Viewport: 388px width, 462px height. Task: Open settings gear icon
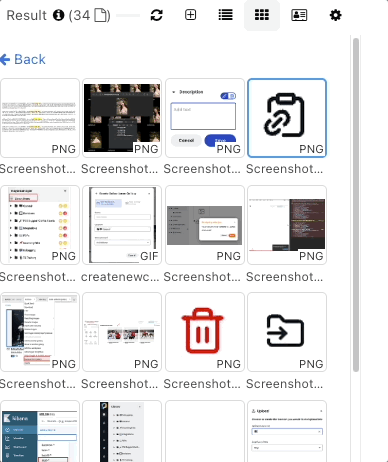(x=335, y=15)
